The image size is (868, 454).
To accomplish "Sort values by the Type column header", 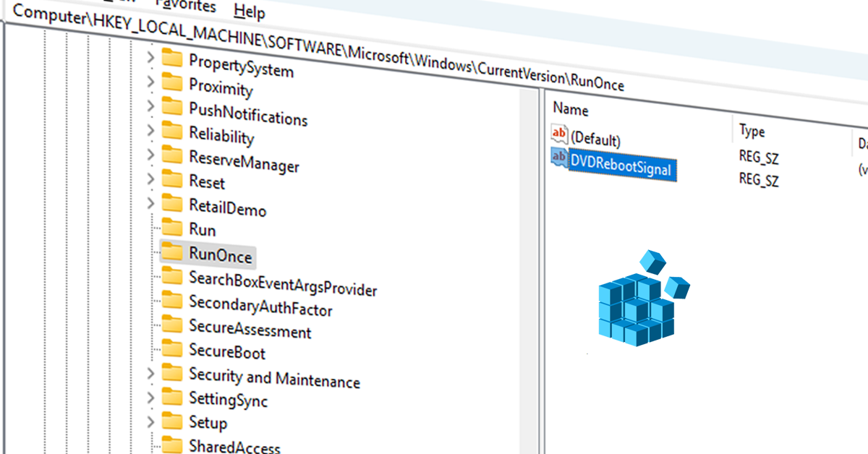I will [x=752, y=130].
